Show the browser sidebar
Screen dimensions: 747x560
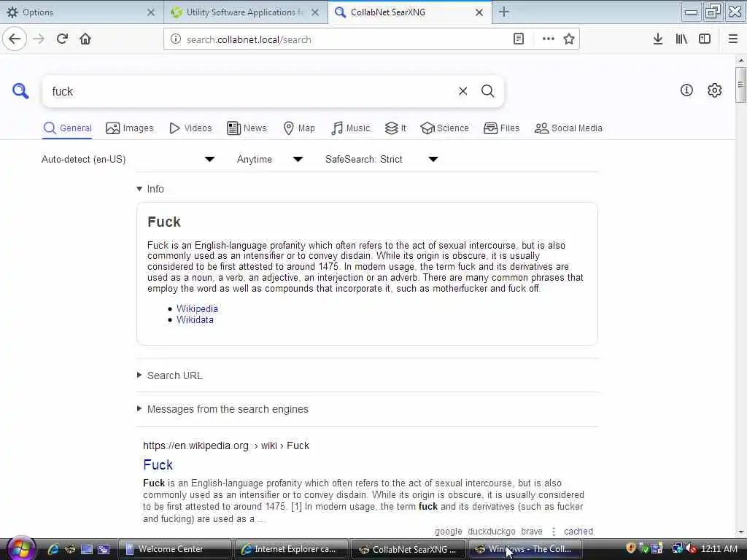click(705, 39)
